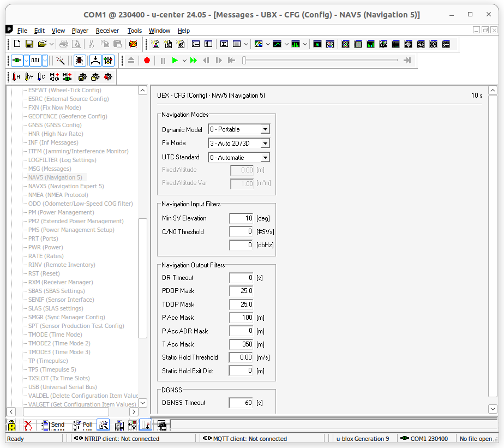Expand the connection port dropdown arrow
Image resolution: width=504 pixels, height=448 pixels.
[x=26, y=61]
